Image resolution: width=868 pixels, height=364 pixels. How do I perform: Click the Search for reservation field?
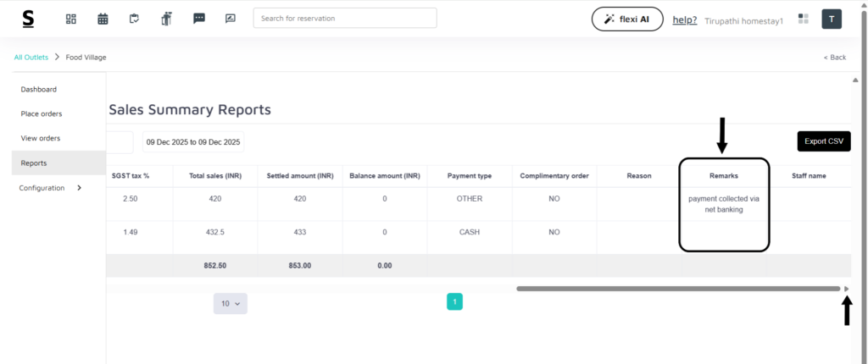click(345, 18)
